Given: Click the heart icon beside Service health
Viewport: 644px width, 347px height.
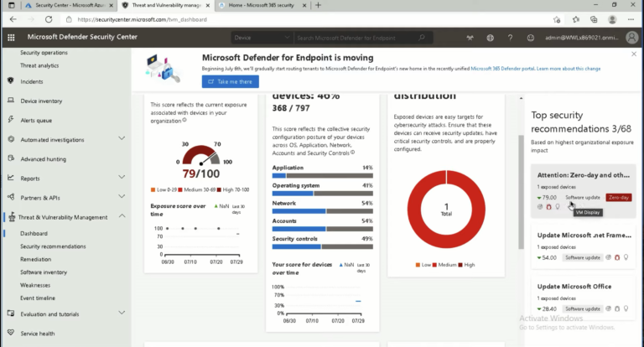Looking at the screenshot, I should point(11,333).
